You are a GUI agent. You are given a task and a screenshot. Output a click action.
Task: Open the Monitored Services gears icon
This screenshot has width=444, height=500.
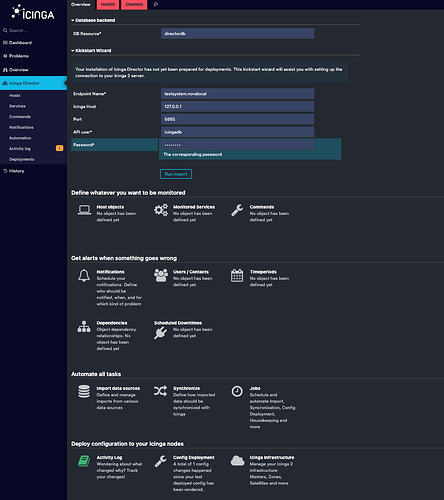[161, 210]
